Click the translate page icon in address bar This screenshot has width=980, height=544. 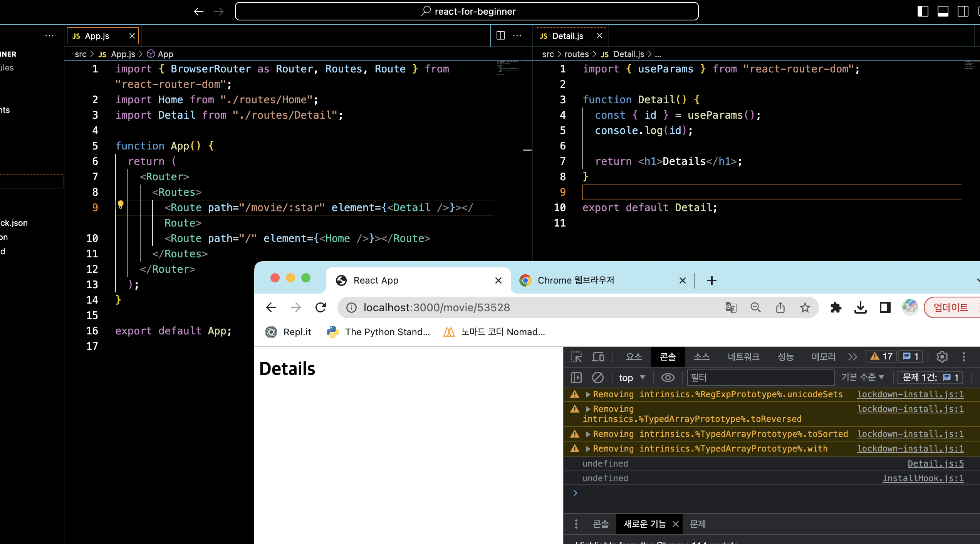point(731,307)
